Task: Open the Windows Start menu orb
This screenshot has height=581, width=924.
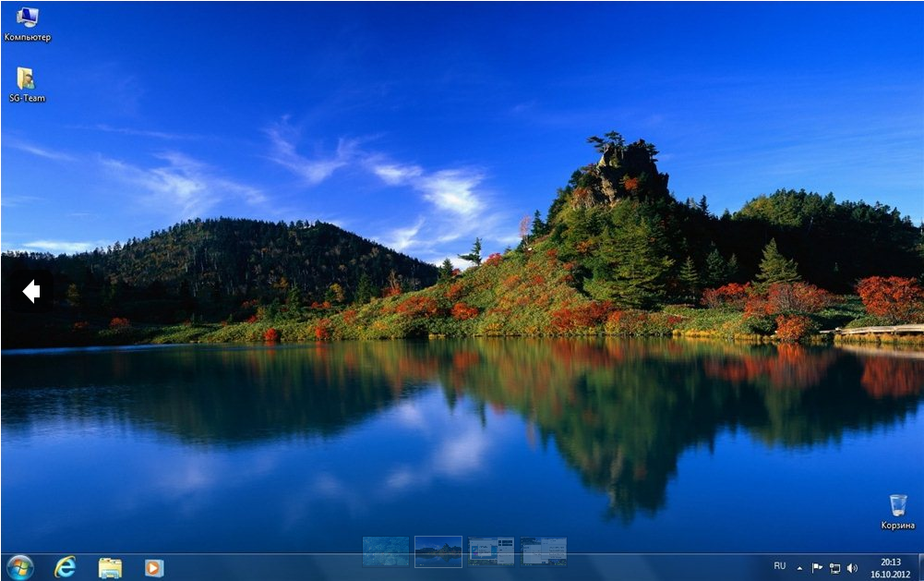Action: coord(20,567)
